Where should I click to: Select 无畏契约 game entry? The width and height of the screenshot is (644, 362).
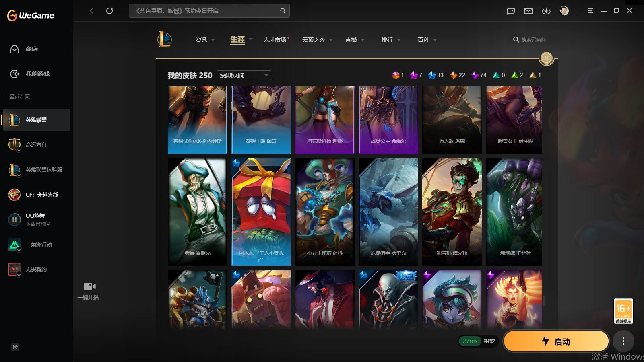(x=37, y=269)
